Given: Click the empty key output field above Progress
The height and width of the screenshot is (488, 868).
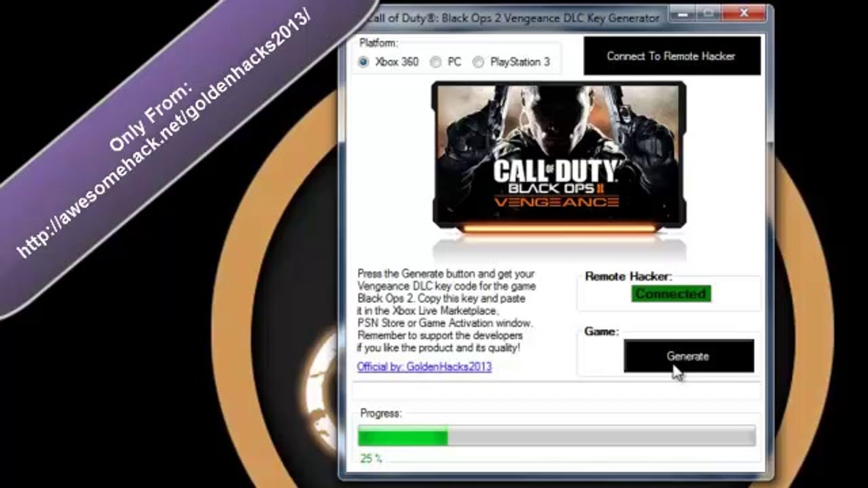Looking at the screenshot, I should 557,391.
